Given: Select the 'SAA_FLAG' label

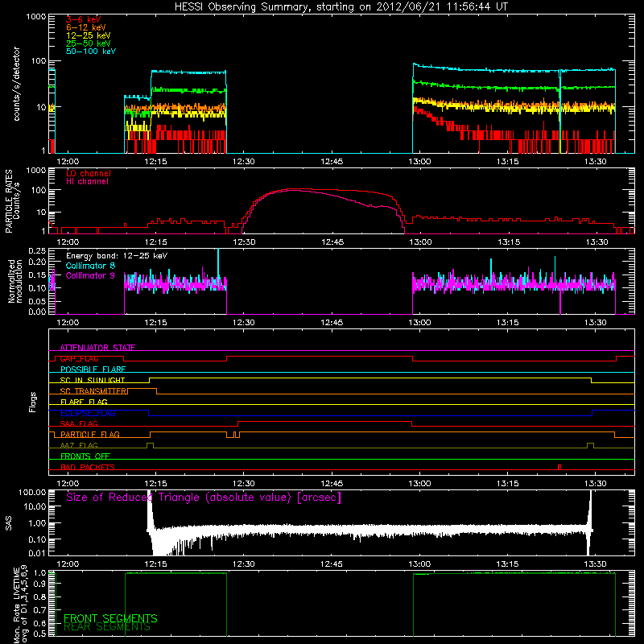Looking at the screenshot, I should 79,424.
